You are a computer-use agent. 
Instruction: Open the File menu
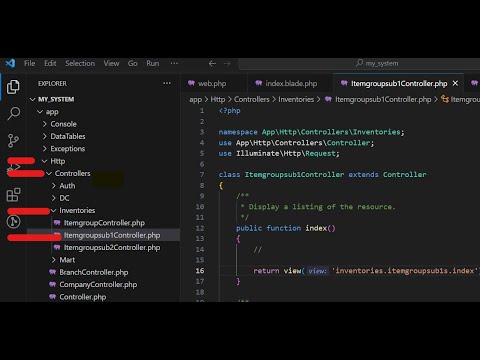30,63
